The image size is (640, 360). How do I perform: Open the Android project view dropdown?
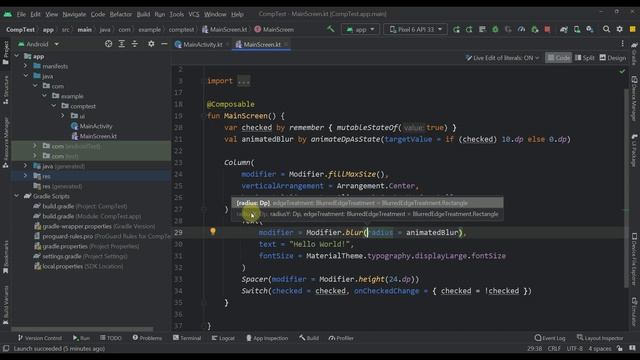pos(38,44)
